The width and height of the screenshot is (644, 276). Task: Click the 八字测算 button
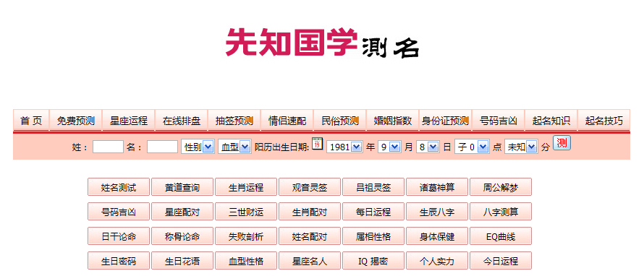501,212
